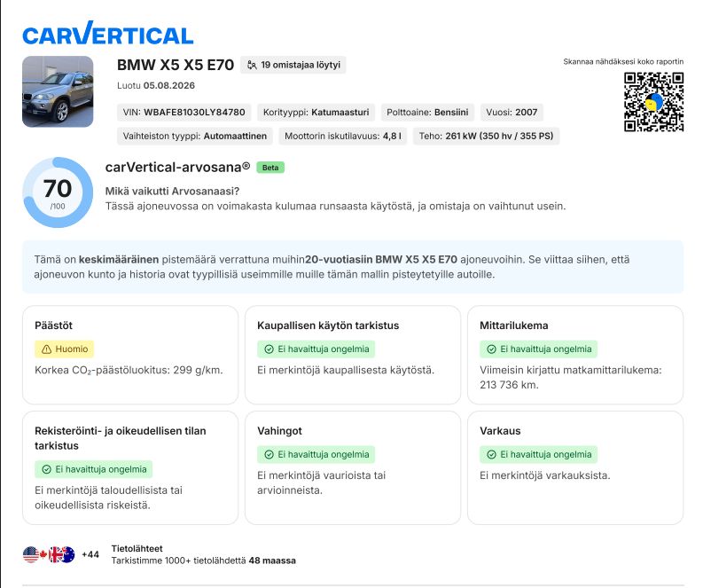Viewport: 703px width, 588px height.
Task: Click the checkmark icon under Mittarilukema
Action: [491, 349]
